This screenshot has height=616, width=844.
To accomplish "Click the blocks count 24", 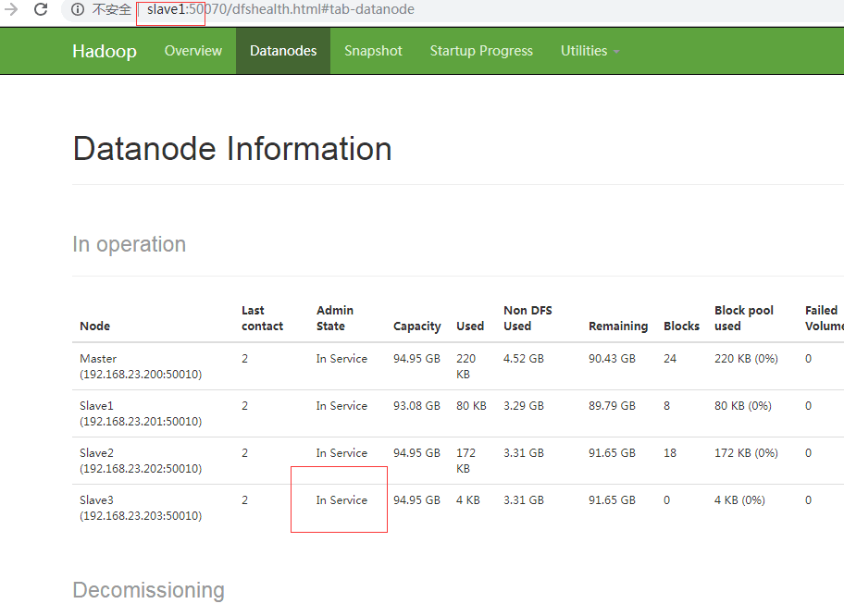I will click(670, 358).
